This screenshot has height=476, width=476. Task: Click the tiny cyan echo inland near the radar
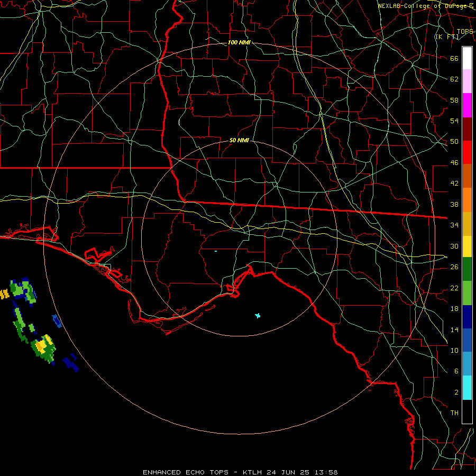click(x=216, y=251)
